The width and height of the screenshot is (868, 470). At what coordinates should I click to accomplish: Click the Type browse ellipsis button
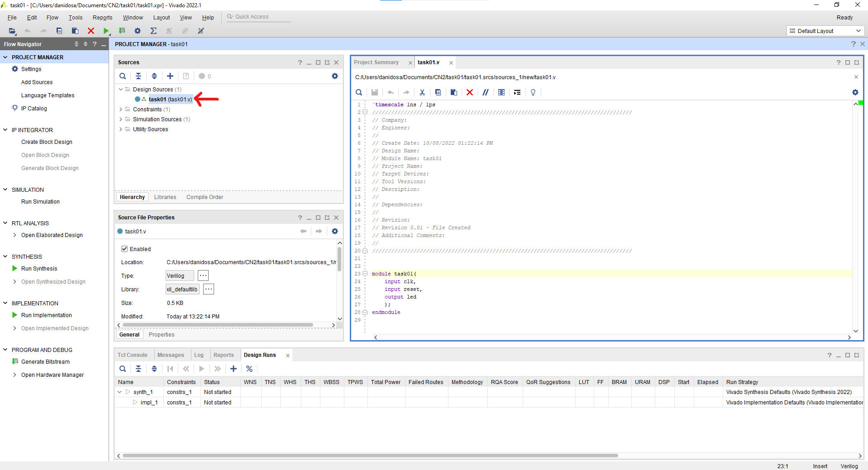click(x=203, y=275)
